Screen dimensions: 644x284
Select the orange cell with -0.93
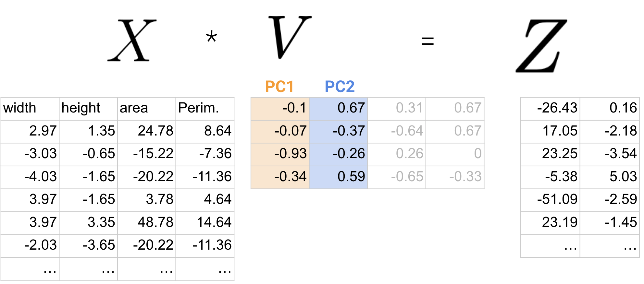(280, 154)
